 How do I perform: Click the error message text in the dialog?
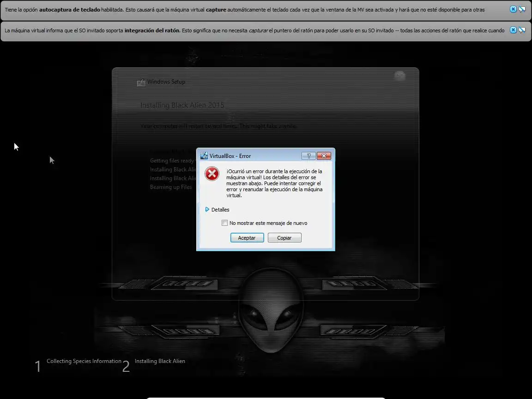(274, 183)
